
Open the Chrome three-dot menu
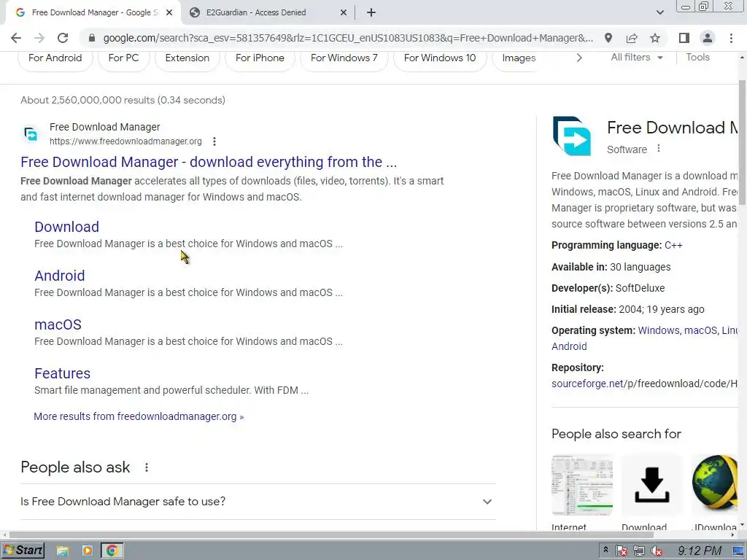point(731,38)
